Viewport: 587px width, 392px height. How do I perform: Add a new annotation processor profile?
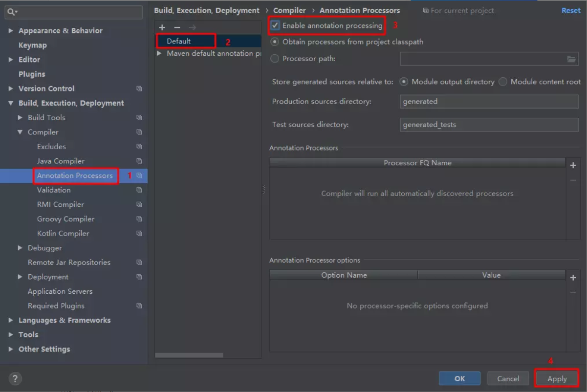162,27
